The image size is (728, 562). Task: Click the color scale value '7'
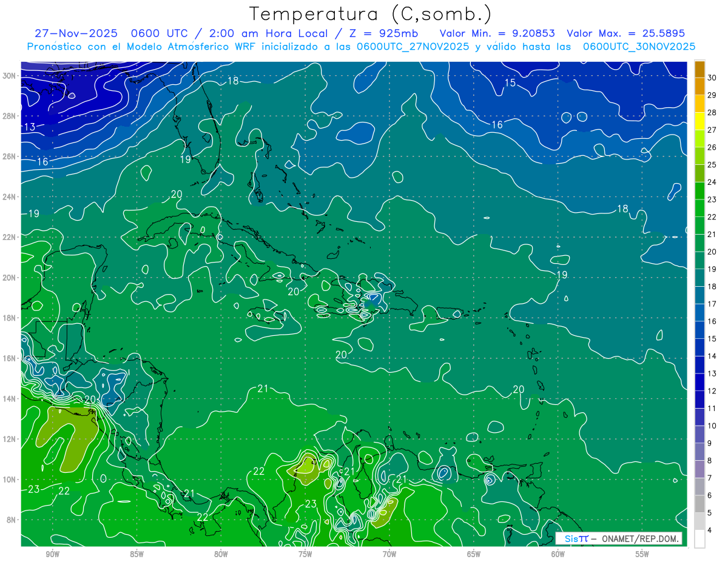tap(710, 478)
